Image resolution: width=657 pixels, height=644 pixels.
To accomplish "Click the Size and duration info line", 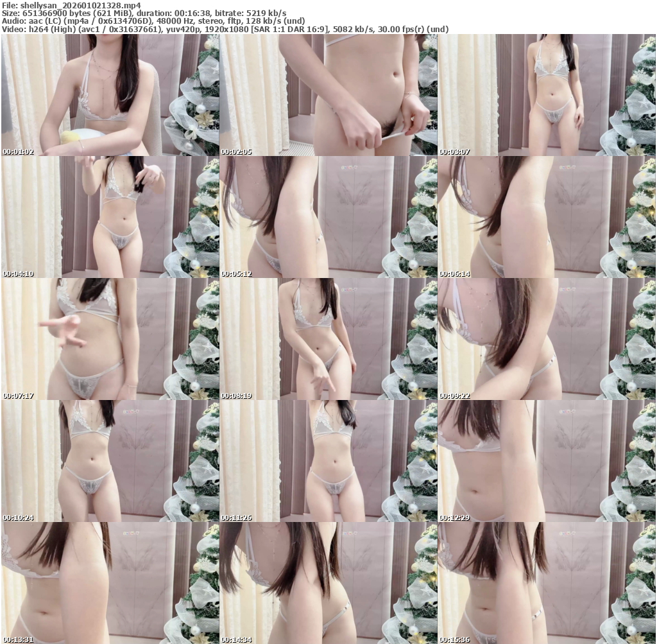I will point(144,13).
